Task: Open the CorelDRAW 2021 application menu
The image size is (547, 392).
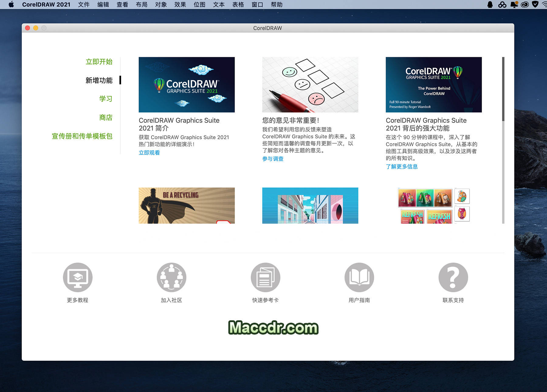Action: (x=46, y=4)
